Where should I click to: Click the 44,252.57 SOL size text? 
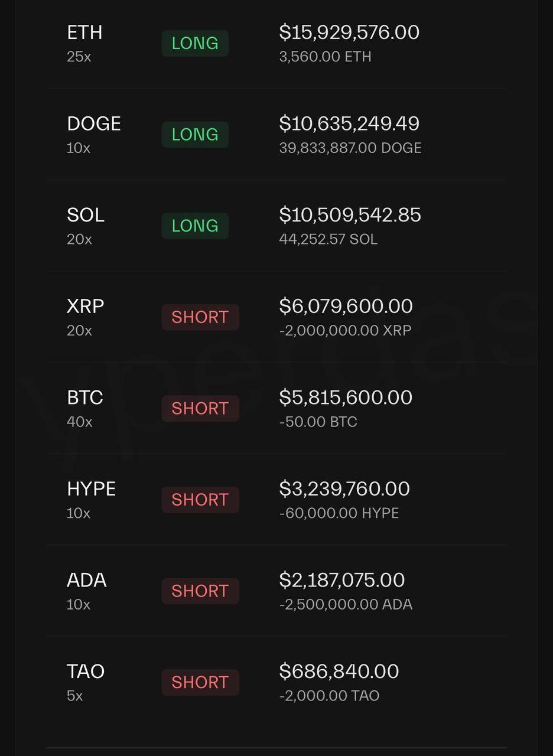(x=328, y=239)
